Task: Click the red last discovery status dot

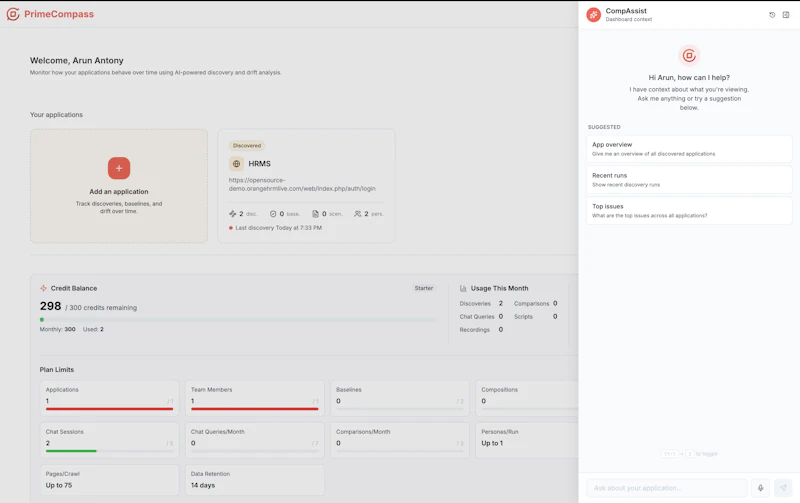Action: [x=231, y=228]
